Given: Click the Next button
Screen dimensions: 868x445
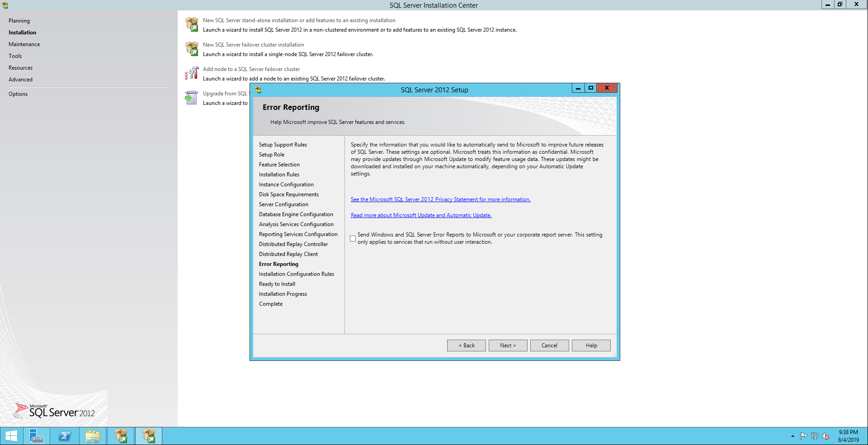Looking at the screenshot, I should click(508, 346).
